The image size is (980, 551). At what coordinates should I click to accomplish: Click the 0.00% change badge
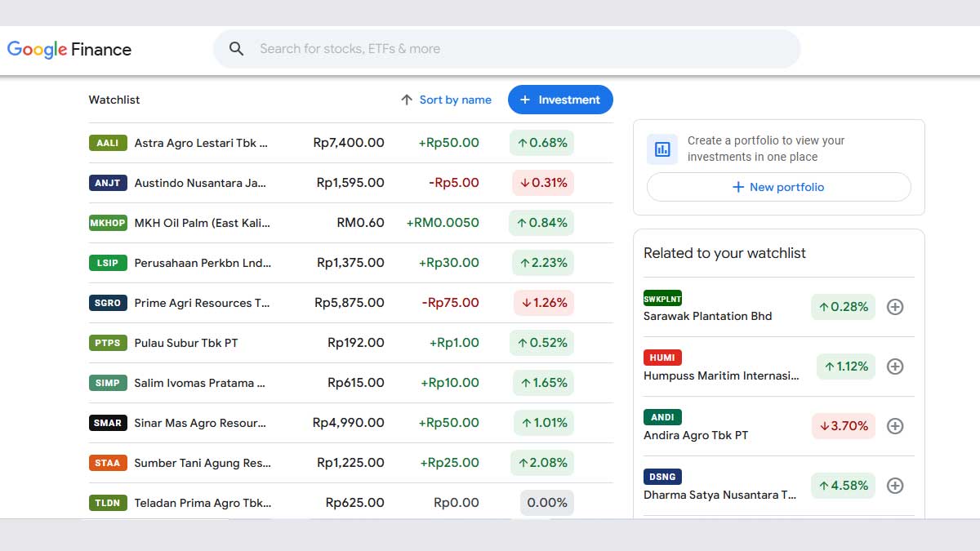coord(546,503)
